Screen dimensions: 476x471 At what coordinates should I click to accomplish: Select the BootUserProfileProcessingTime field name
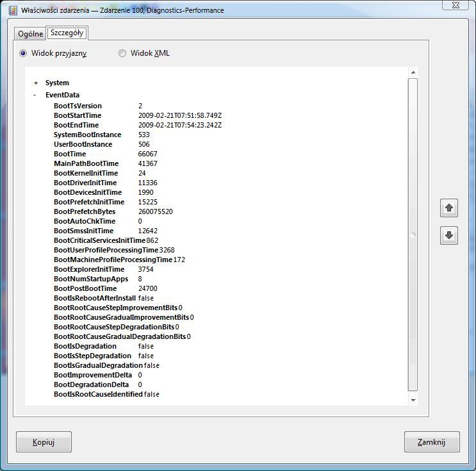[106, 250]
